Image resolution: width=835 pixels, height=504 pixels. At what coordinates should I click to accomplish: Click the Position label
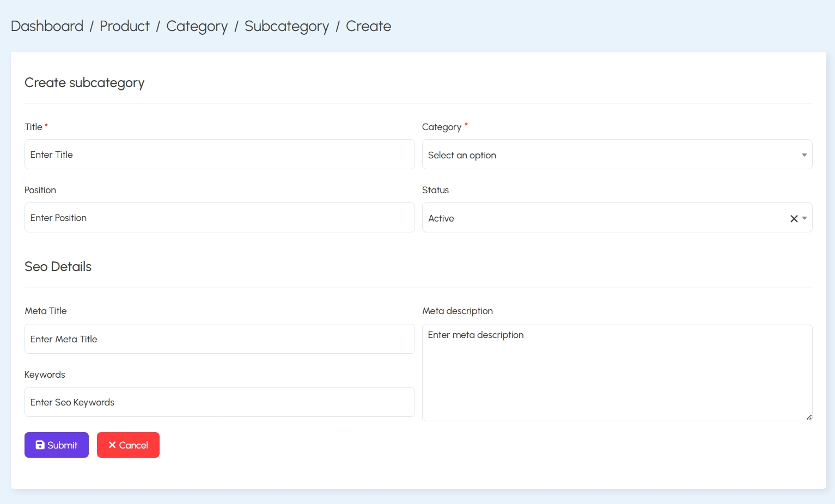click(40, 190)
